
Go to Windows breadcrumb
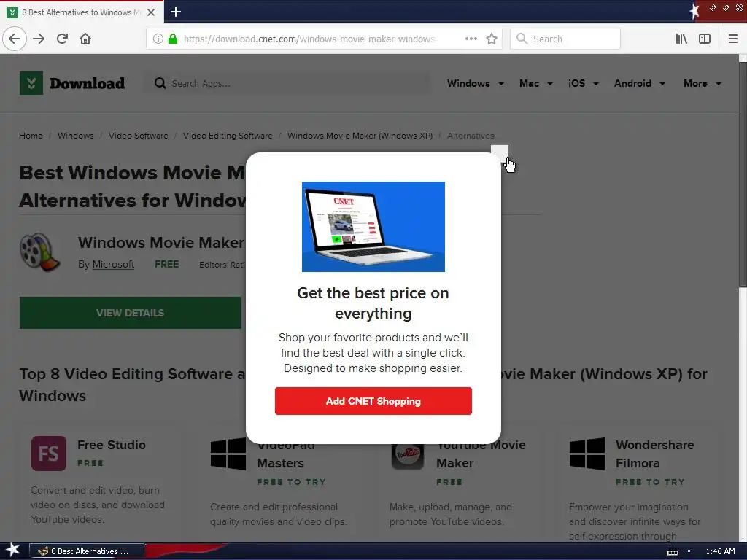point(76,136)
